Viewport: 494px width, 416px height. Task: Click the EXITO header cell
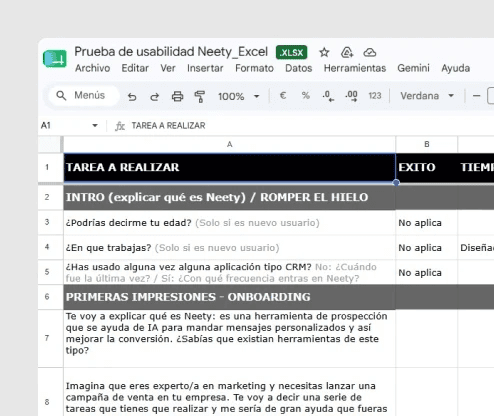[x=427, y=167]
